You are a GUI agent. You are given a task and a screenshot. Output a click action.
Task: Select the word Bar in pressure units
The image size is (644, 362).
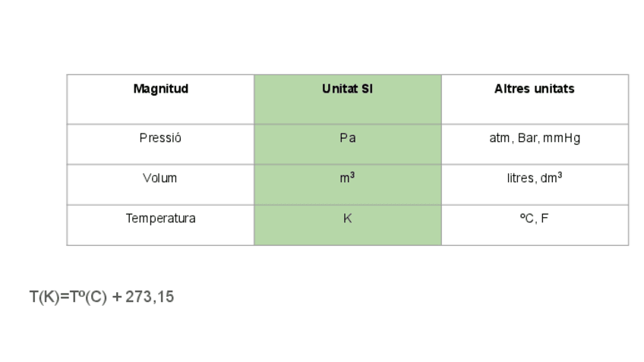click(528, 138)
